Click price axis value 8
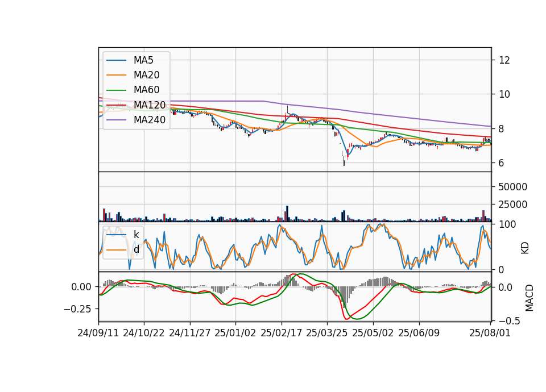This screenshot has height=392, width=546. pyautogui.click(x=502, y=129)
